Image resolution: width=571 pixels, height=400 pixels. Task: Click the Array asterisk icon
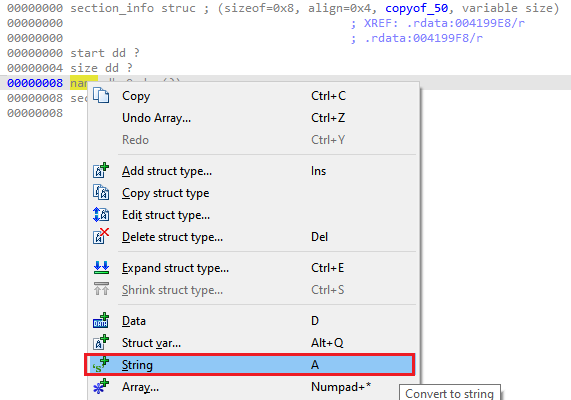pos(101,387)
